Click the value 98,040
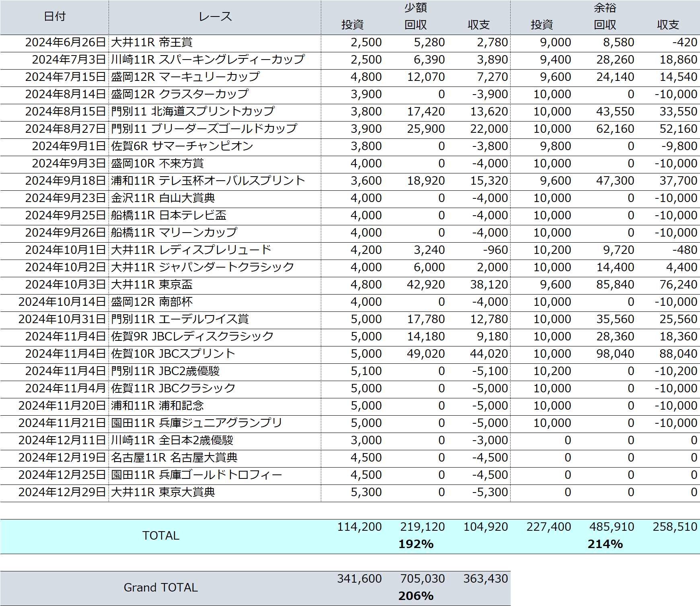 click(x=615, y=354)
